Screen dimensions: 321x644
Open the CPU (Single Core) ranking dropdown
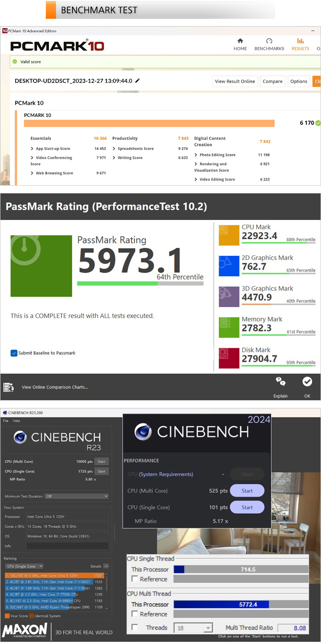[x=24, y=566]
